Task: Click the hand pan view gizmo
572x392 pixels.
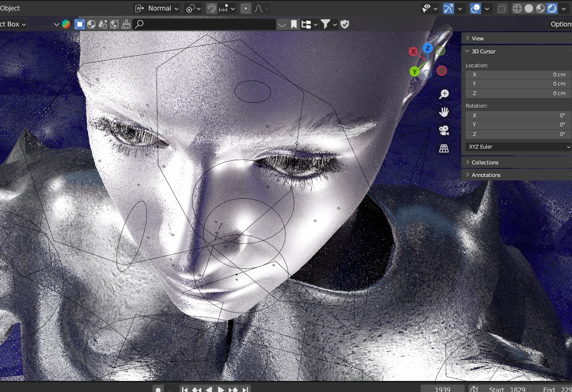Action: [x=444, y=112]
